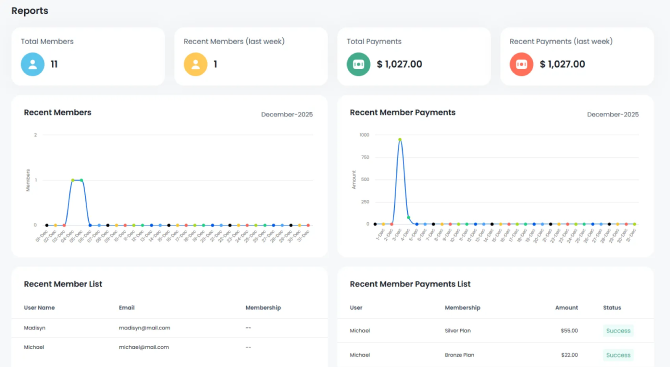Click the Total Payments card label
The width and height of the screenshot is (670, 367).
[x=374, y=41]
